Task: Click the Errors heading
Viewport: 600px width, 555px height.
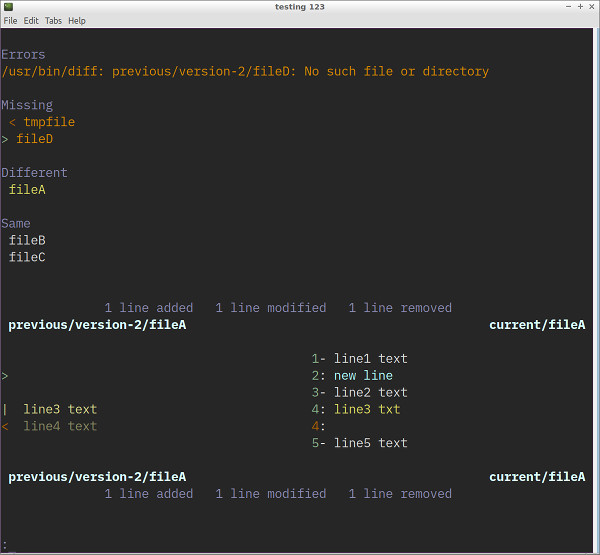Action: tap(23, 55)
